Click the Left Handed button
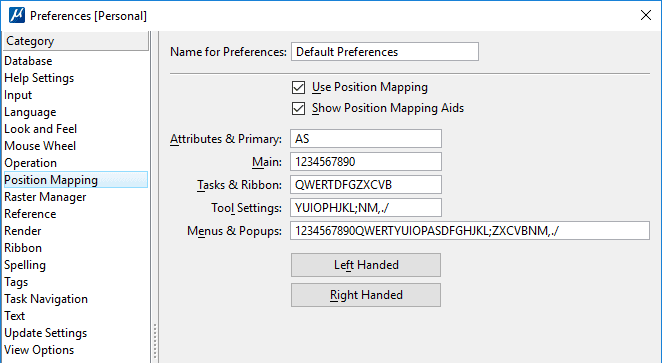 pyautogui.click(x=366, y=265)
